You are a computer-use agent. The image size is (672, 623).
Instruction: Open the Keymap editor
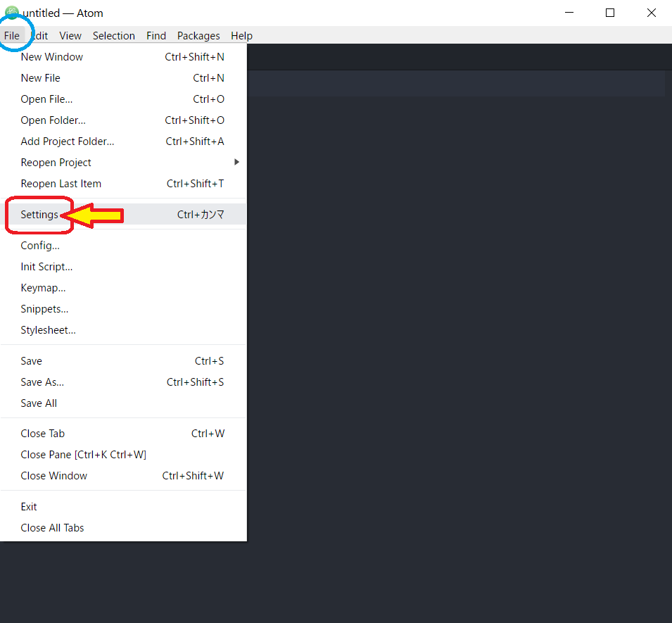click(42, 287)
